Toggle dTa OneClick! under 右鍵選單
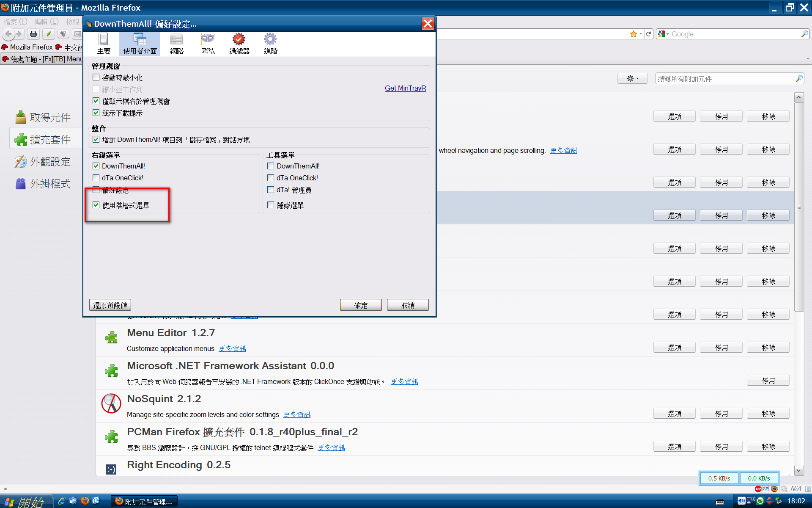 [96, 178]
